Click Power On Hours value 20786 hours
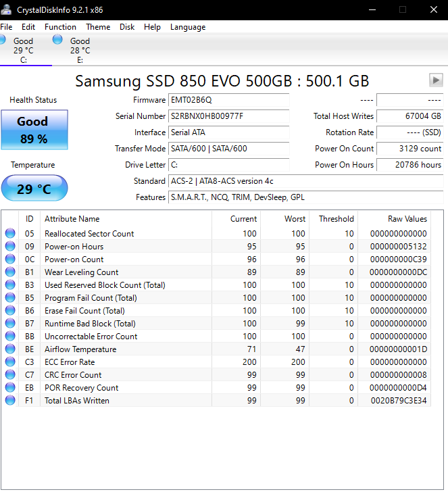Viewport: 448px width, 494px height. (x=410, y=165)
